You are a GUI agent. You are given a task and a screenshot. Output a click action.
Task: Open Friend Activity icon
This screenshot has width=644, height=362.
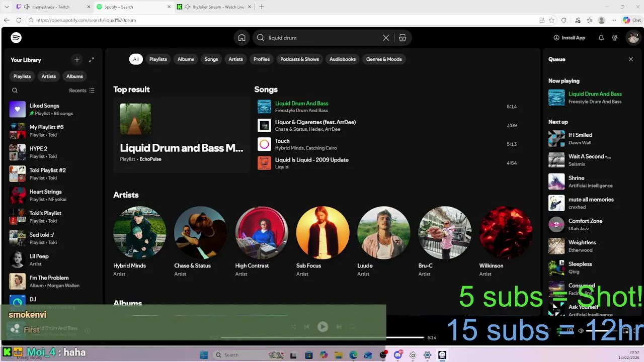click(x=615, y=38)
